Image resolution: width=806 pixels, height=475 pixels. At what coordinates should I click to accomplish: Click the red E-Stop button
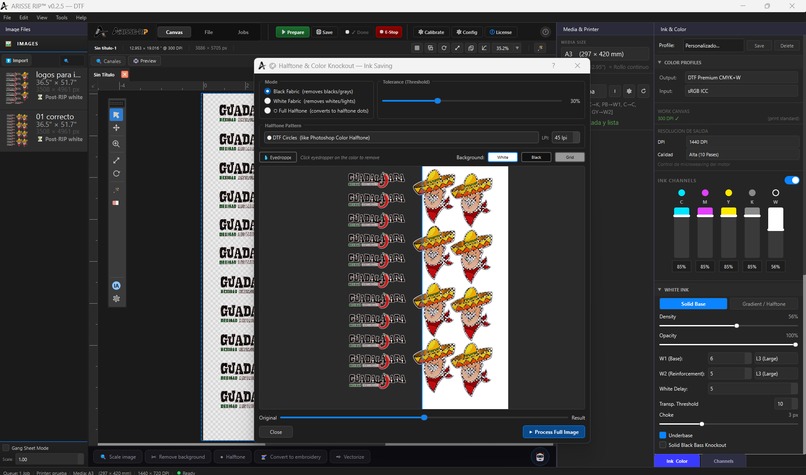point(389,32)
